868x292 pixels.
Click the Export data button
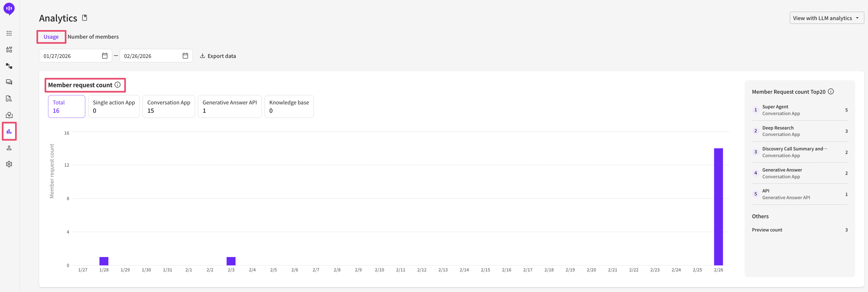tap(218, 56)
